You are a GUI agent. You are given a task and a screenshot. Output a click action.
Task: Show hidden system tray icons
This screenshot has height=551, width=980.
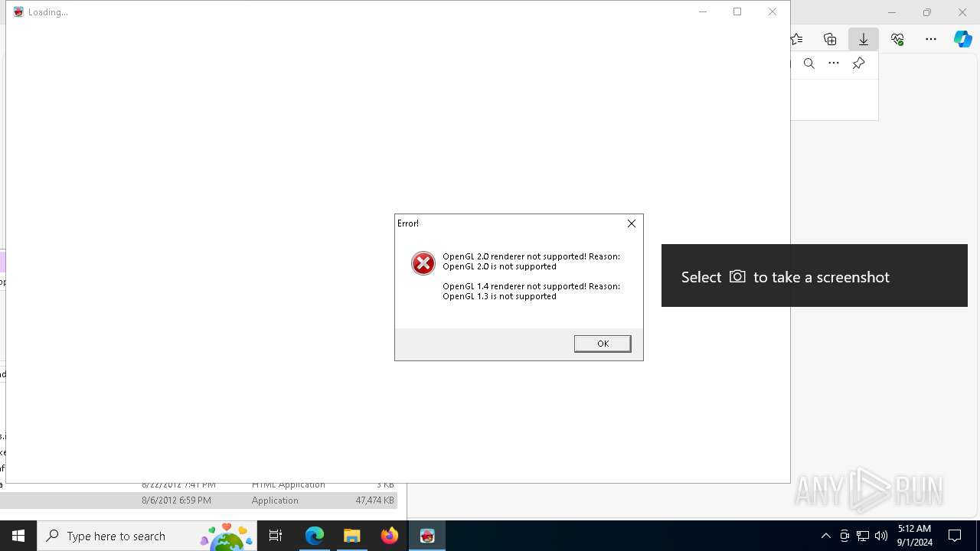pyautogui.click(x=825, y=536)
